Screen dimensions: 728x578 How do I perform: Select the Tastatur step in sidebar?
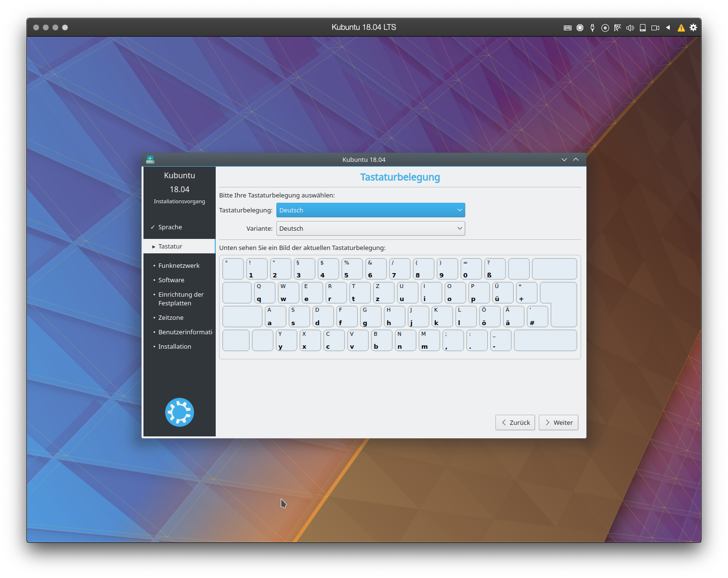179,246
